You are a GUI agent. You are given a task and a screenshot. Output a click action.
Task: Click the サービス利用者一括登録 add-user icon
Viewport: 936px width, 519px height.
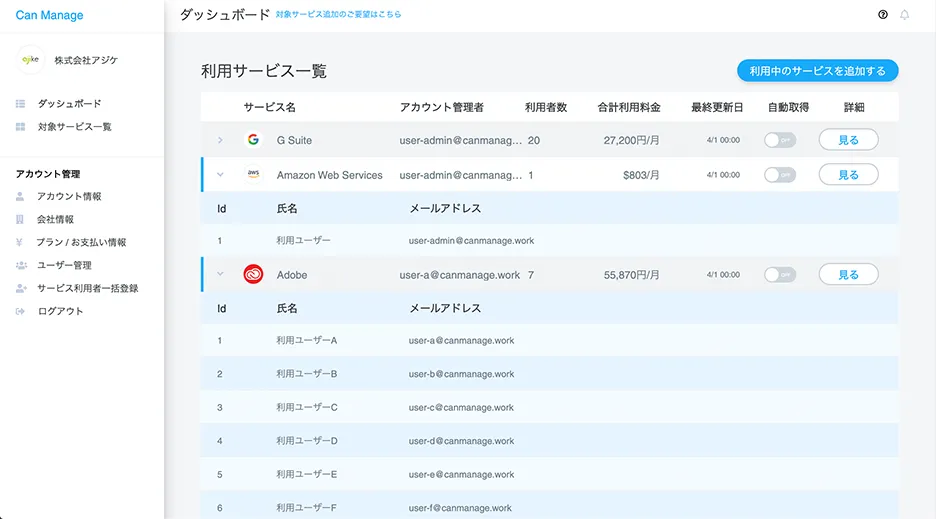(x=21, y=288)
